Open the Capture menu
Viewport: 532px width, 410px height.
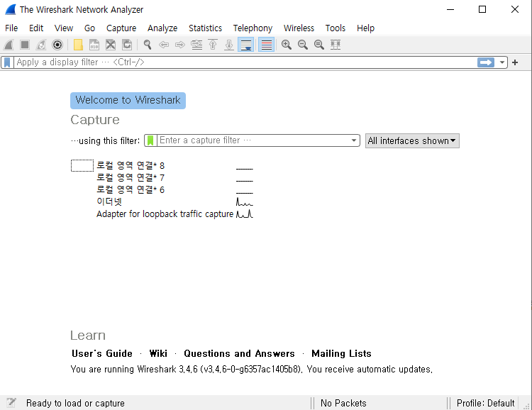(121, 28)
